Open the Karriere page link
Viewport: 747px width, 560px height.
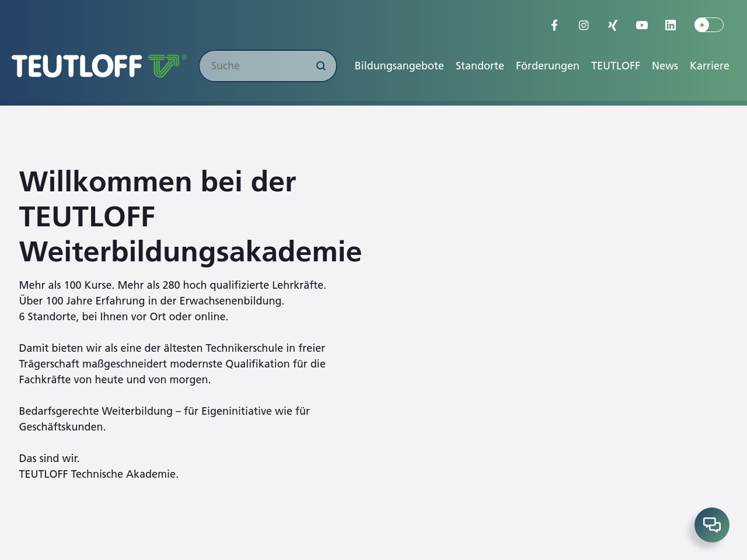click(709, 66)
